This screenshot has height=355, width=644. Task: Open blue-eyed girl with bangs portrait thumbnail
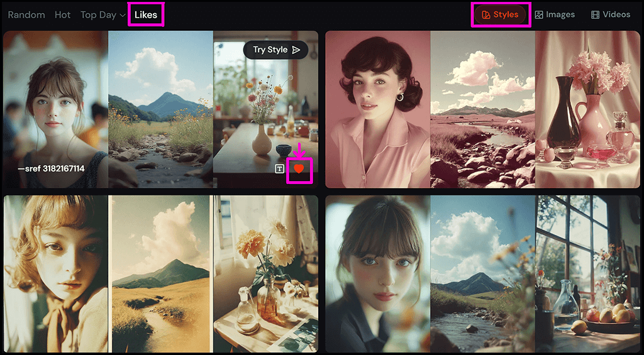coord(378,274)
